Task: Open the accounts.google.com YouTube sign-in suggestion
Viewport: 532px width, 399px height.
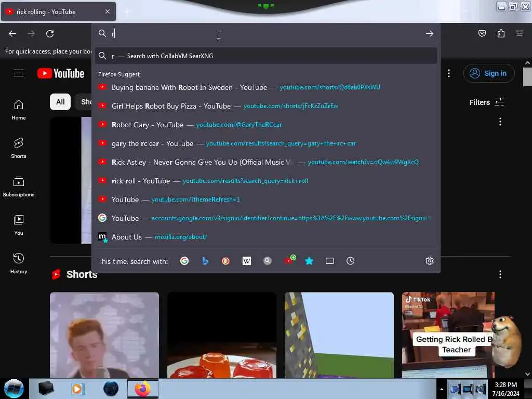Action: pos(266,218)
